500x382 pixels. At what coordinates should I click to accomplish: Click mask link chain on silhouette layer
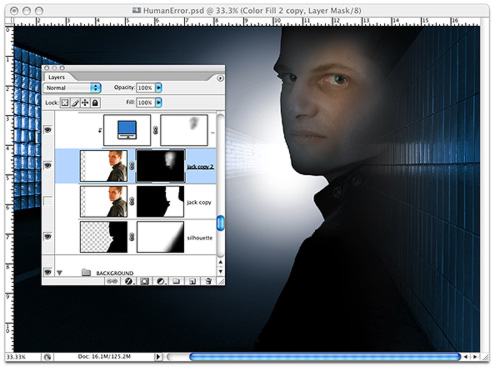(x=132, y=237)
